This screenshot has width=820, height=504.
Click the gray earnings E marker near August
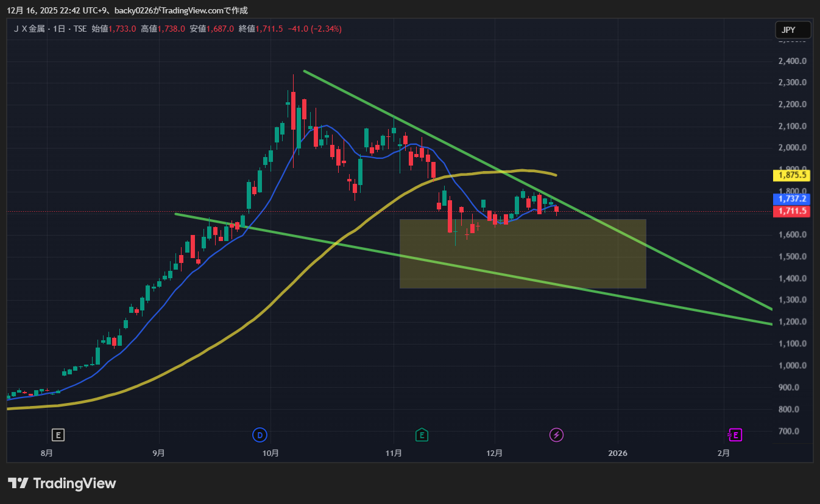pos(58,435)
